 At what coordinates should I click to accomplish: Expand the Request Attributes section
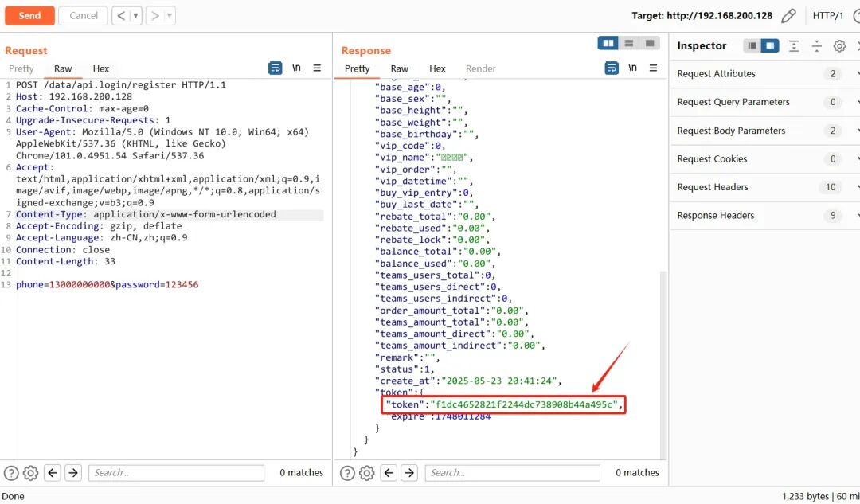765,74
